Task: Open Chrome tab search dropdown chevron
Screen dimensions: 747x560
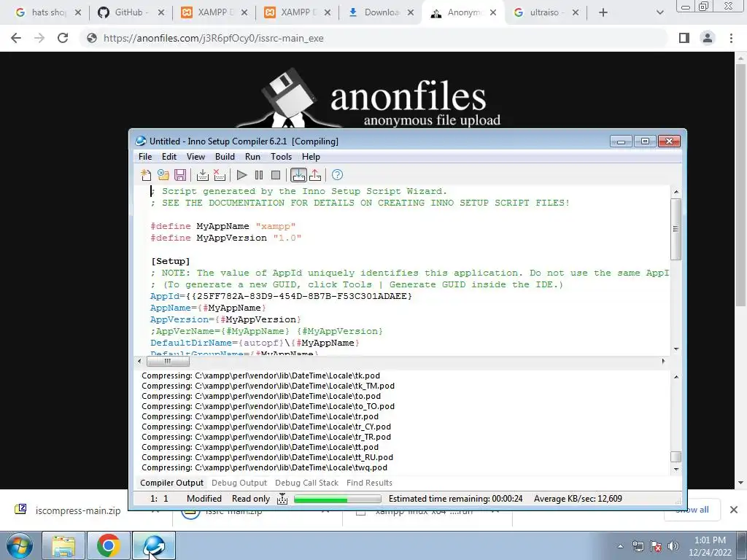Action: [x=659, y=12]
